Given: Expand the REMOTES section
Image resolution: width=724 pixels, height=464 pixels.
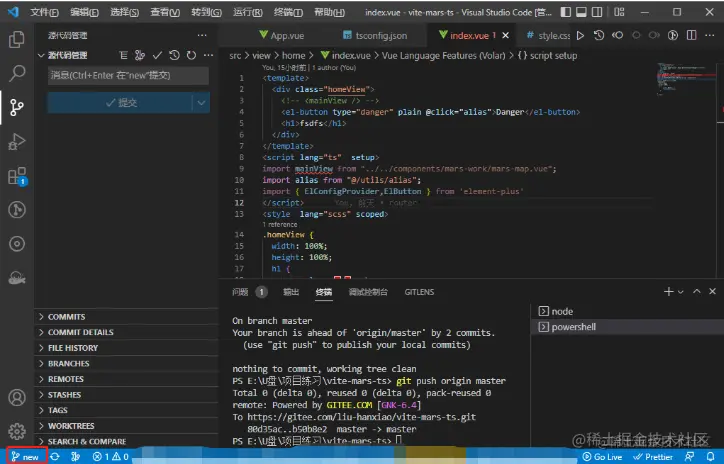Looking at the screenshot, I should tap(126, 379).
